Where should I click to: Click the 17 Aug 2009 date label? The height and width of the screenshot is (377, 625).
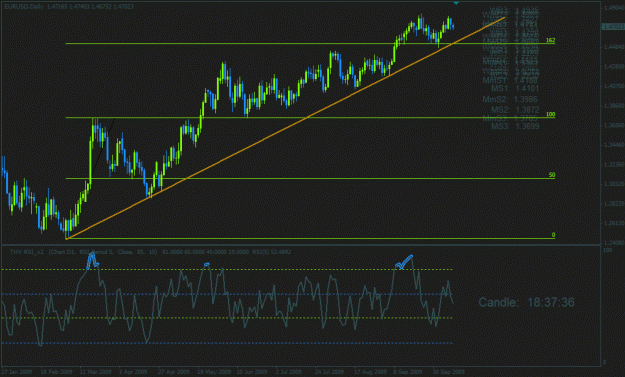[x=370, y=372]
